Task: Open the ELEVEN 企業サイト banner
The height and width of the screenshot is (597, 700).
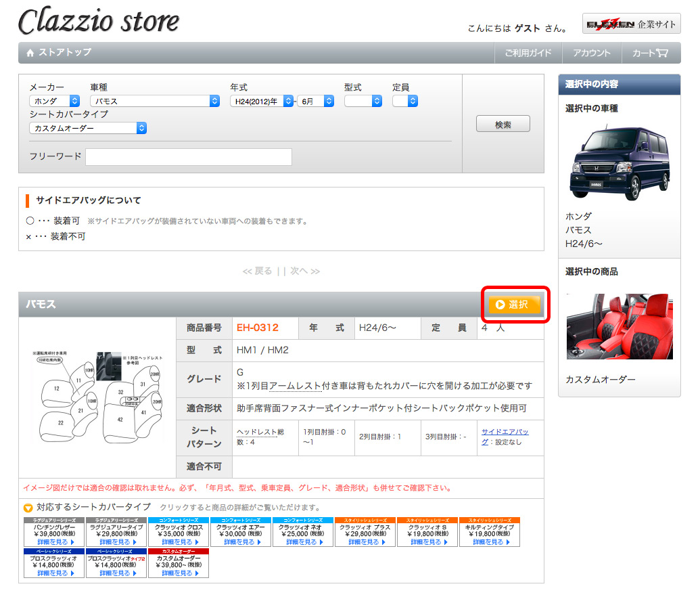Action: point(631,24)
